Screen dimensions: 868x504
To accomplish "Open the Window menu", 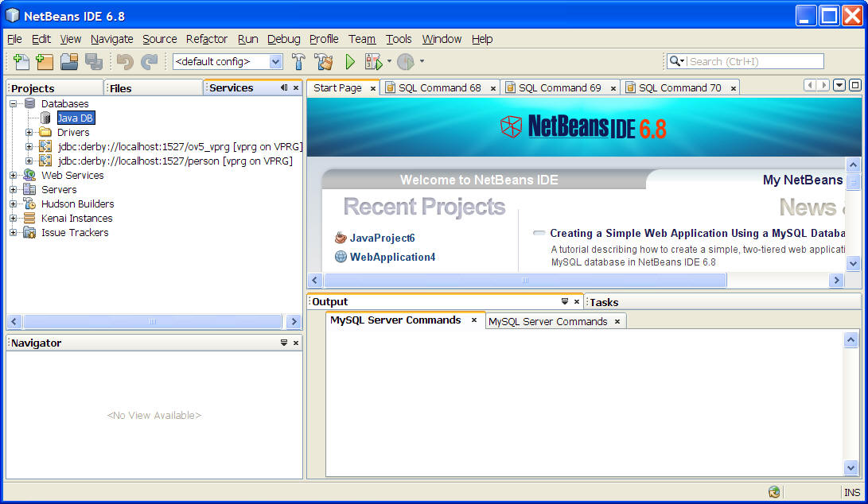I will click(x=442, y=39).
